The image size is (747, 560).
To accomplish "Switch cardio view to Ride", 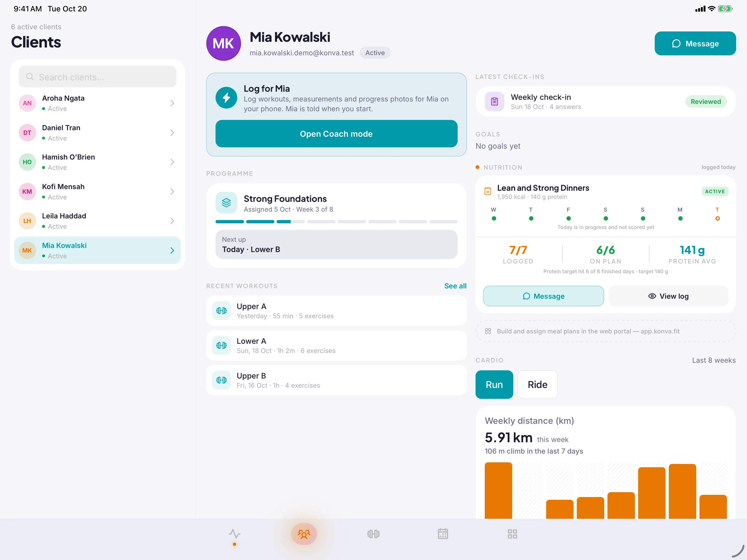I will pos(537,384).
